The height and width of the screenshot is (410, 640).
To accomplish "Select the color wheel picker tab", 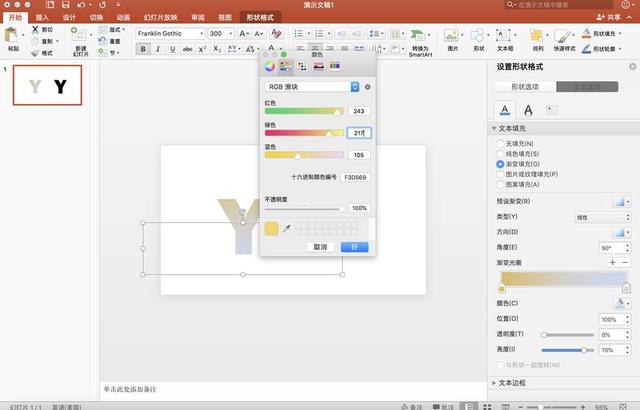I will point(269,66).
